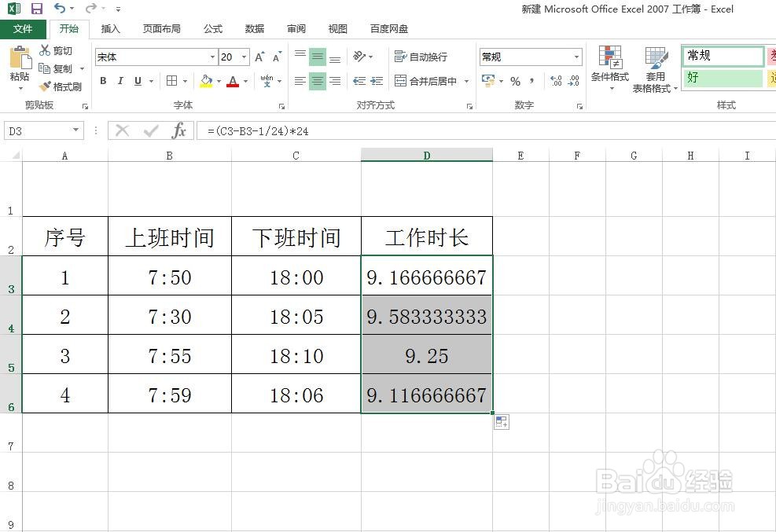The width and height of the screenshot is (776, 532).
Task: Activate the Format Painter 格式刷
Action: click(x=61, y=86)
